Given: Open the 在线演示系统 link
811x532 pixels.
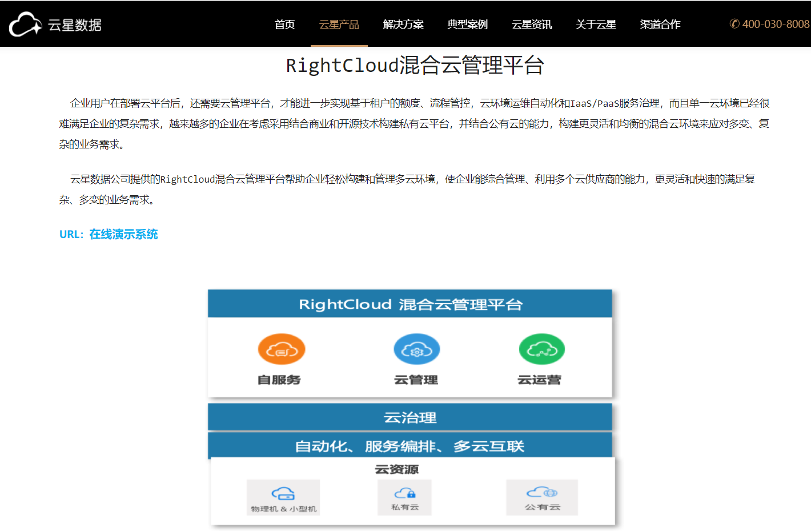Looking at the screenshot, I should [123, 235].
